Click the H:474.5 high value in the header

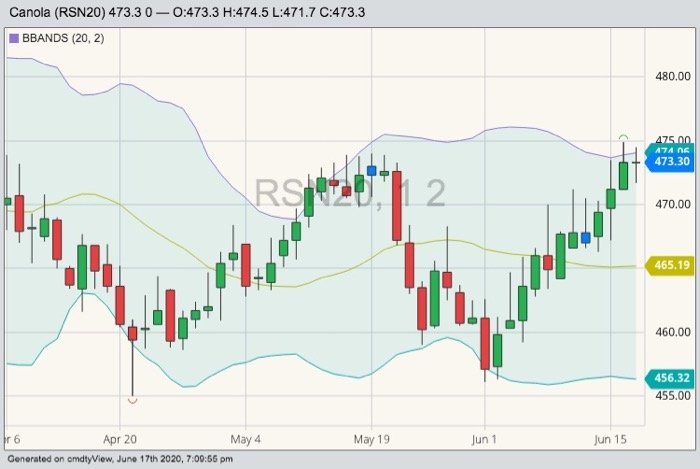(246, 12)
